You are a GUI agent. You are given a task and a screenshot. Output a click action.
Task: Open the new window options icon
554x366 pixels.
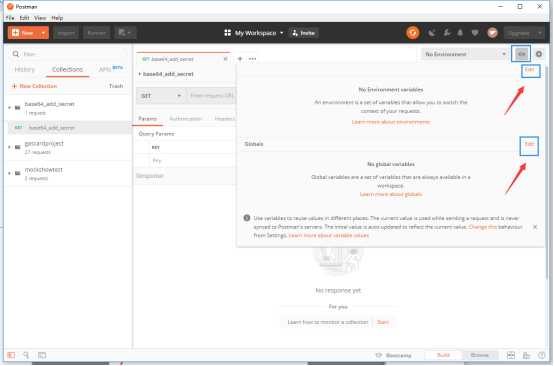[x=125, y=33]
